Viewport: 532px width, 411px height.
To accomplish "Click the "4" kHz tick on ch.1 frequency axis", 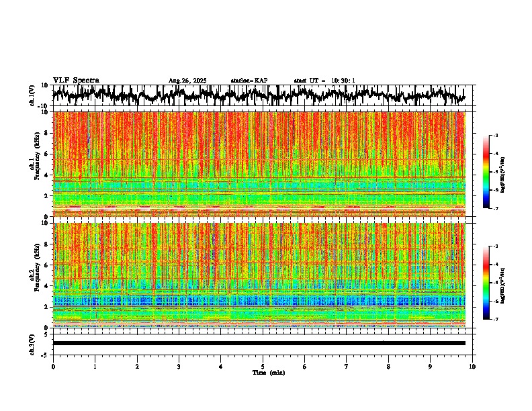I will (46, 175).
